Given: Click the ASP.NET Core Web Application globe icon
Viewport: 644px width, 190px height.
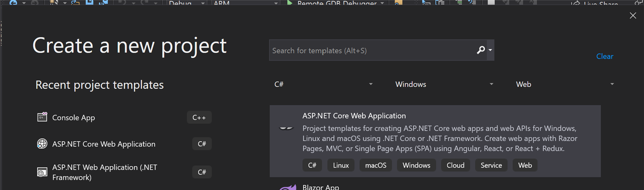Looking at the screenshot, I should point(42,144).
